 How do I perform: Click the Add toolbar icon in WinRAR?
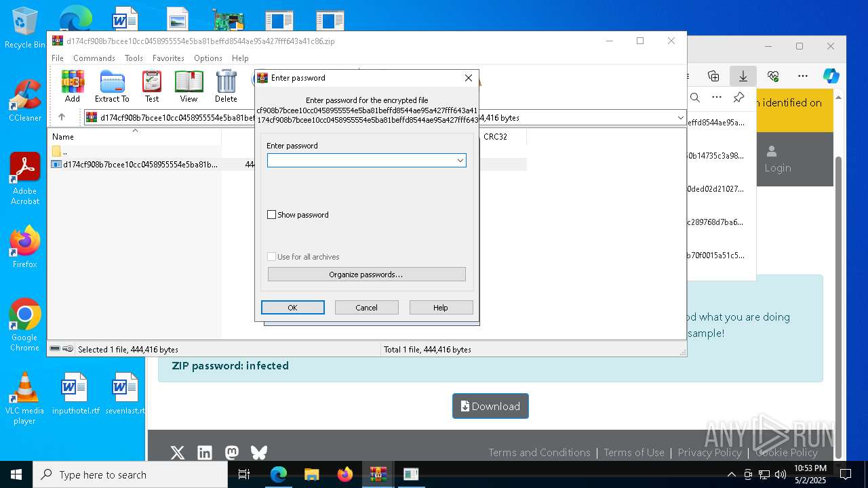(x=73, y=86)
